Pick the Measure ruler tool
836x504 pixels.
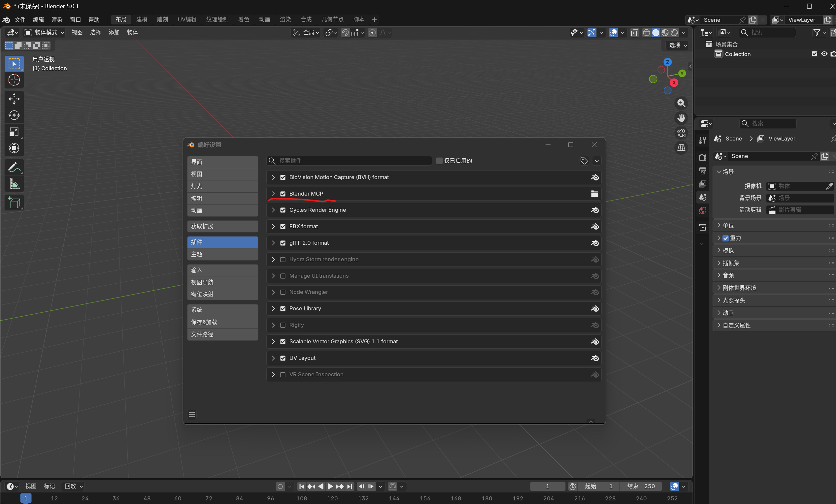pyautogui.click(x=14, y=184)
